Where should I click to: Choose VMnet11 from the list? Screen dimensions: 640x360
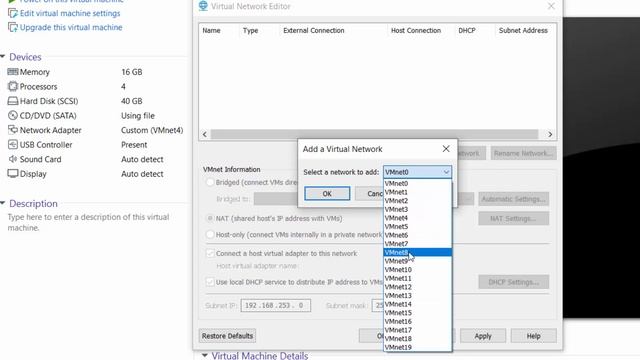click(417, 278)
